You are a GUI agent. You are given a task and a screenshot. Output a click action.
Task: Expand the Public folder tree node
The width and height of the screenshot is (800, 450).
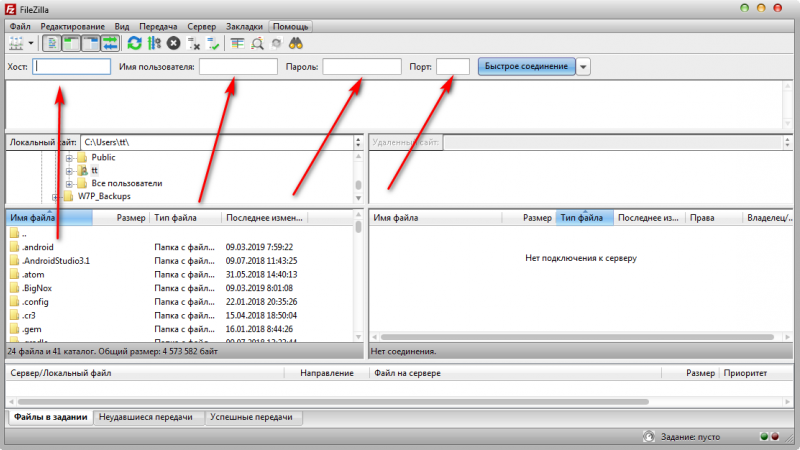[69, 158]
